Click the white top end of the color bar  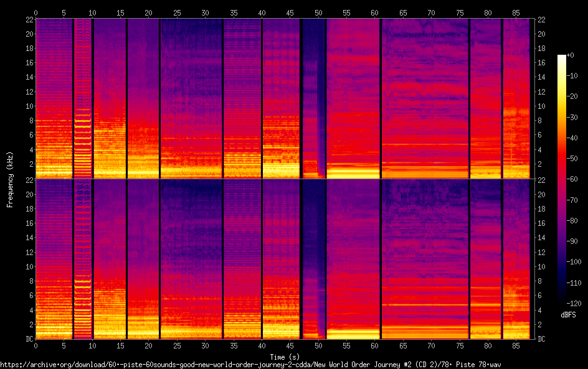pyautogui.click(x=562, y=57)
